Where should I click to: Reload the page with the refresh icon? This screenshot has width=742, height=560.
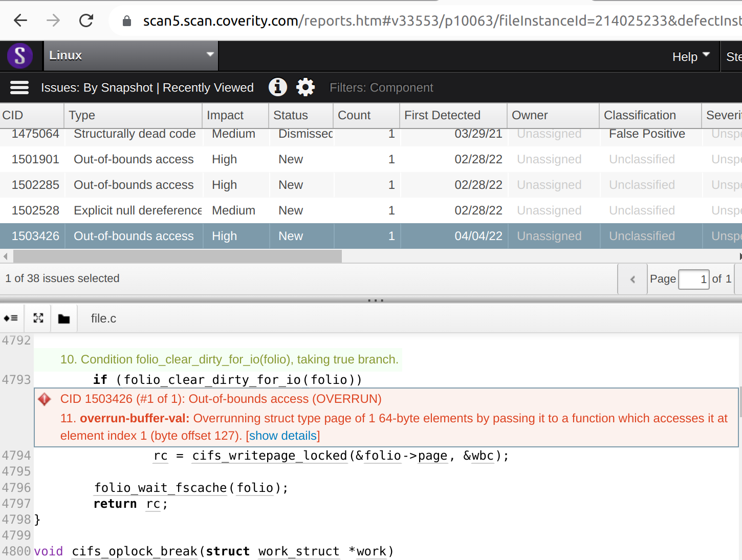click(86, 20)
